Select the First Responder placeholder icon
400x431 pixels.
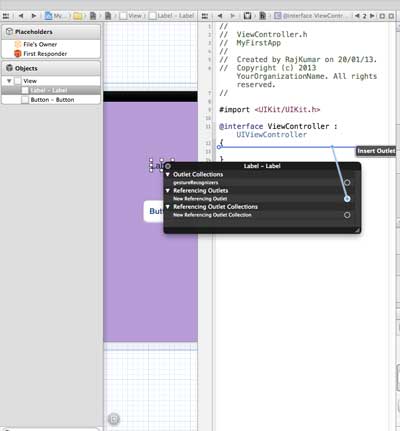pyautogui.click(x=18, y=54)
